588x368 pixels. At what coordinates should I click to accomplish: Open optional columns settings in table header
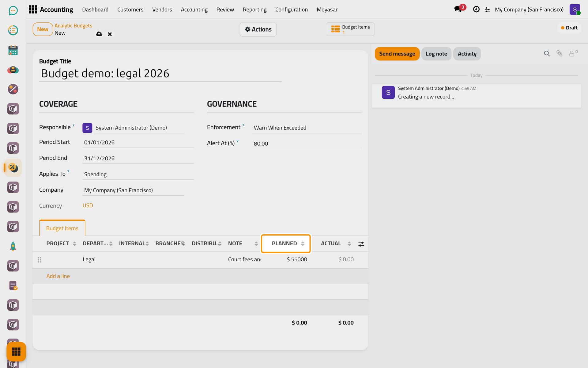coord(361,244)
